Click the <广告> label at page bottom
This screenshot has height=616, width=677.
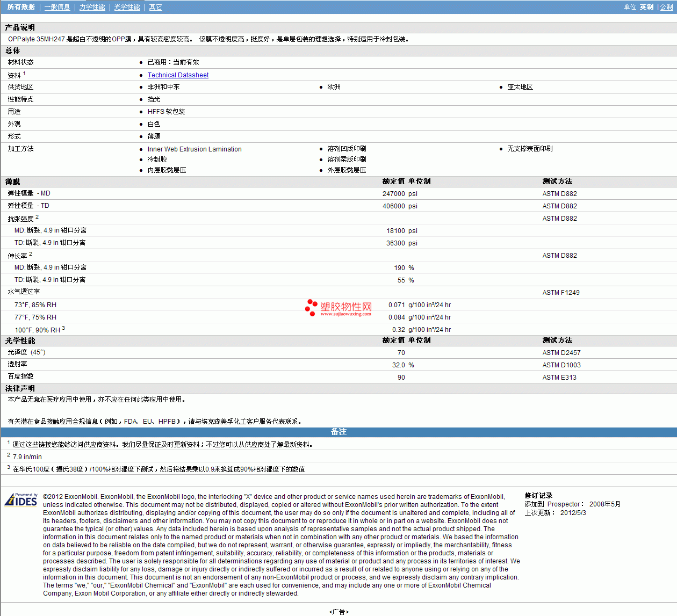[338, 612]
